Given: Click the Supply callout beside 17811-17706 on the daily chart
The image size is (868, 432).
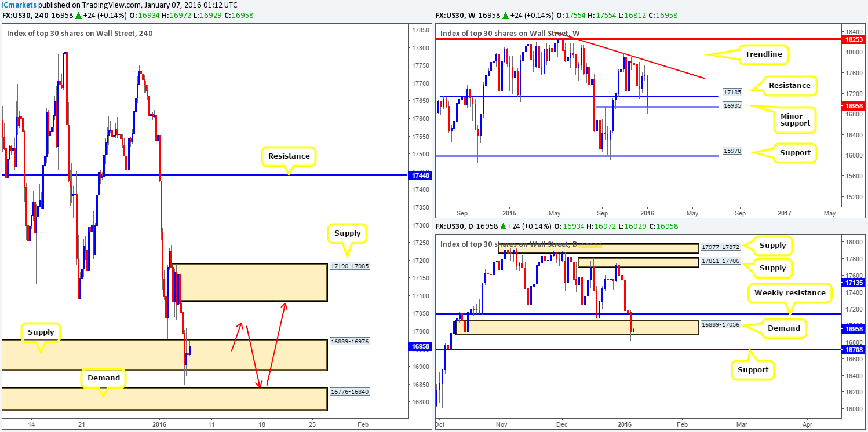Looking at the screenshot, I should coord(773,268).
